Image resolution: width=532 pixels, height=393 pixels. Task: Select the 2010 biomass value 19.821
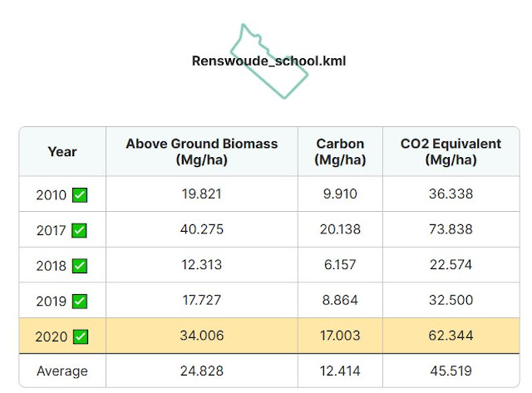click(201, 194)
